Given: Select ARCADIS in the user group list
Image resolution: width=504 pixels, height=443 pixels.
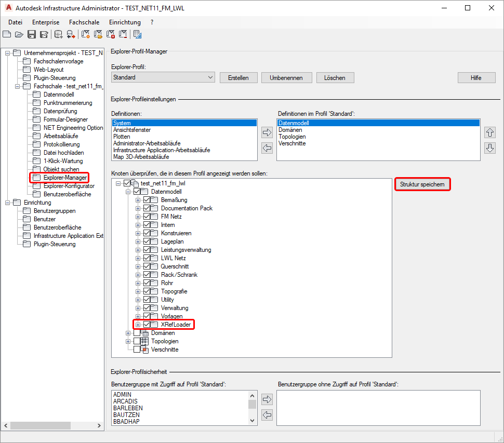Looking at the screenshot, I should (125, 401).
